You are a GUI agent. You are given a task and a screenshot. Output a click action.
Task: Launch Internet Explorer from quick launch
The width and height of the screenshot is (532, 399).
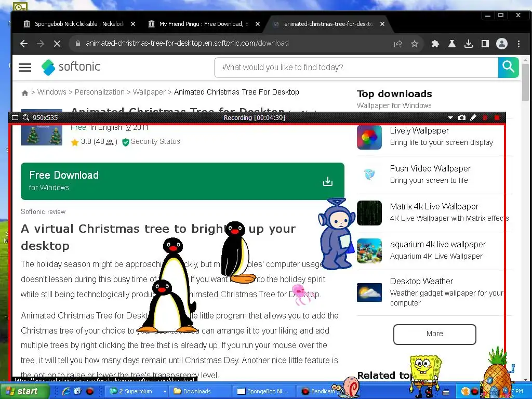(66, 391)
